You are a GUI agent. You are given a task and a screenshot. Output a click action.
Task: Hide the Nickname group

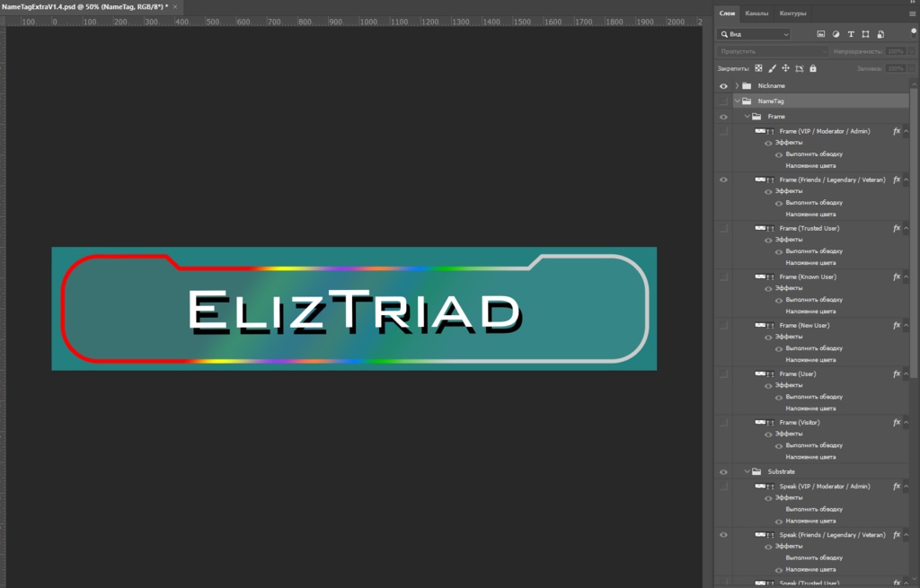tap(723, 85)
